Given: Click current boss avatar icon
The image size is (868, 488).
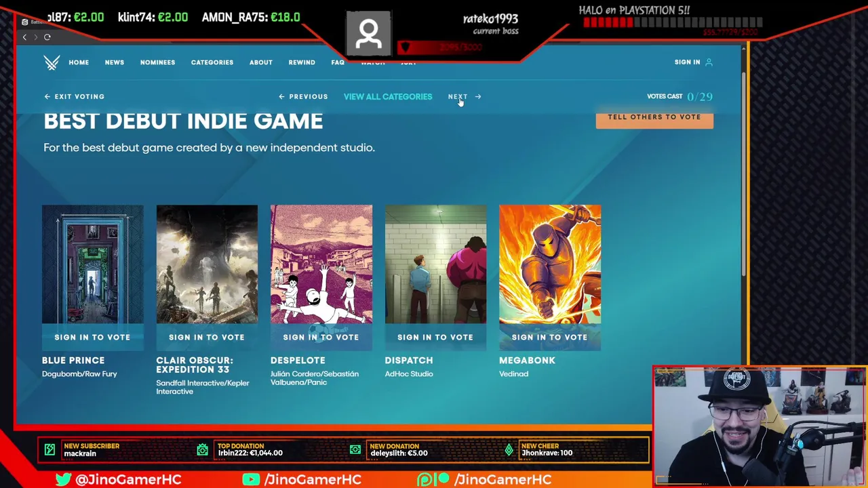Looking at the screenshot, I should tap(368, 33).
